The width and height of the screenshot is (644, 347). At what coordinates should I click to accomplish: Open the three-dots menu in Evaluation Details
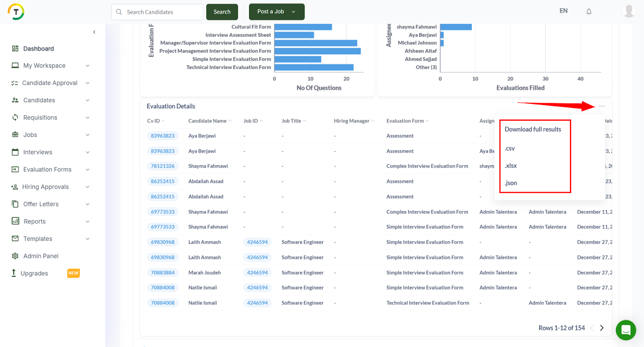click(x=602, y=106)
